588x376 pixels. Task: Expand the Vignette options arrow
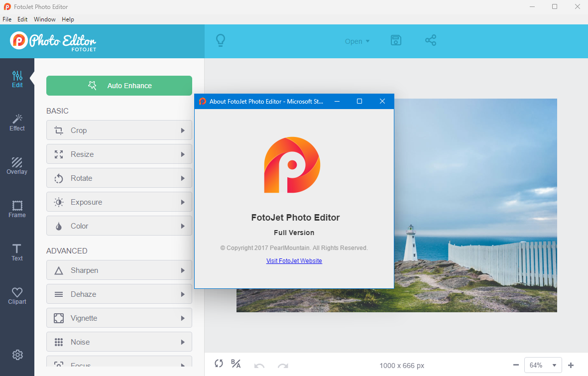[183, 318]
